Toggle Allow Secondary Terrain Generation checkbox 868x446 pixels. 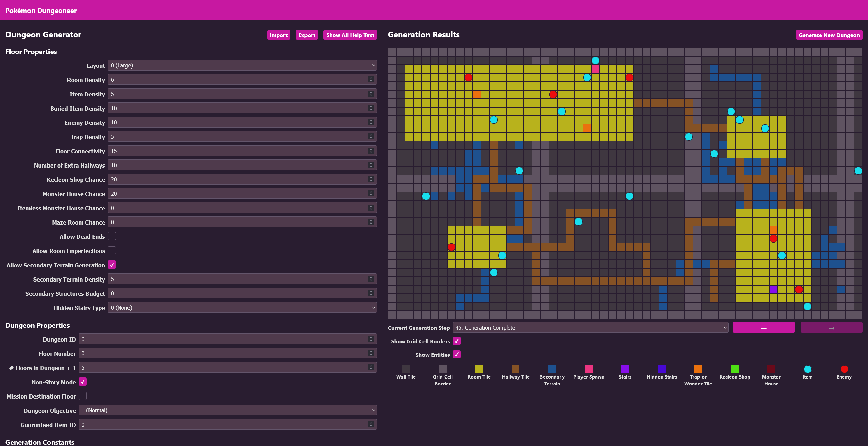[112, 265]
